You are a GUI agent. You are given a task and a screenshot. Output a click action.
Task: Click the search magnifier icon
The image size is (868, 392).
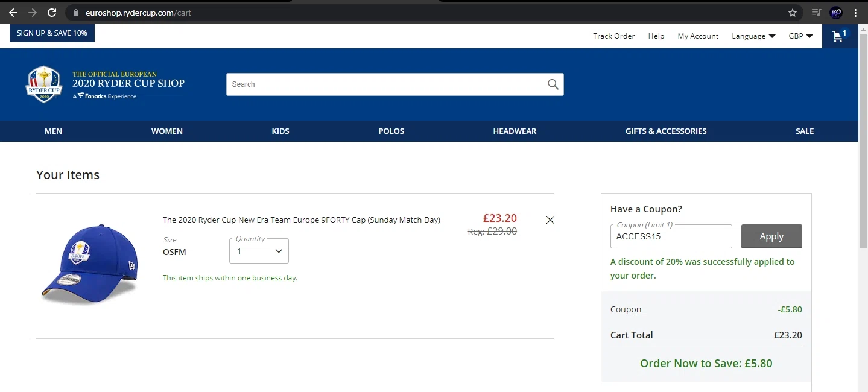(553, 84)
